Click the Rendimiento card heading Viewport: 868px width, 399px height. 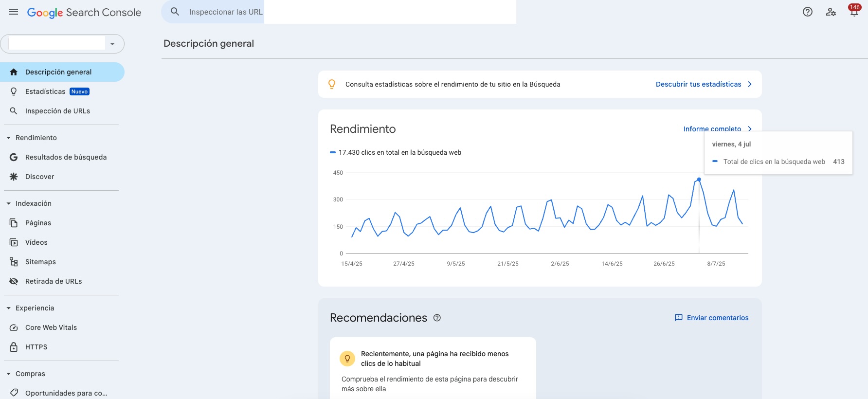coord(363,129)
